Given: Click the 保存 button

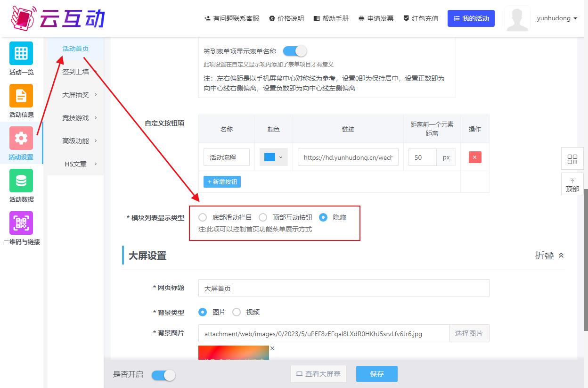Looking at the screenshot, I should [x=376, y=374].
